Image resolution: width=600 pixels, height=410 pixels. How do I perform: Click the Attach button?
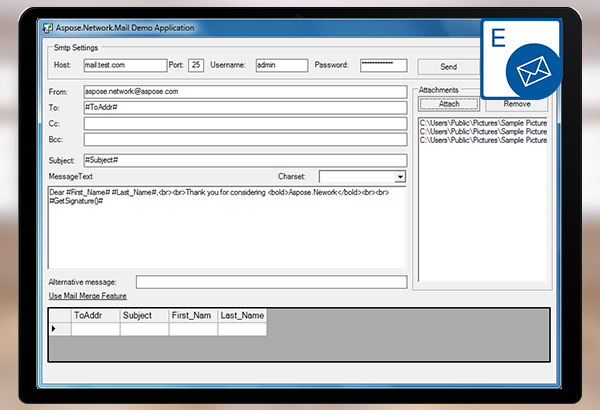click(x=449, y=104)
